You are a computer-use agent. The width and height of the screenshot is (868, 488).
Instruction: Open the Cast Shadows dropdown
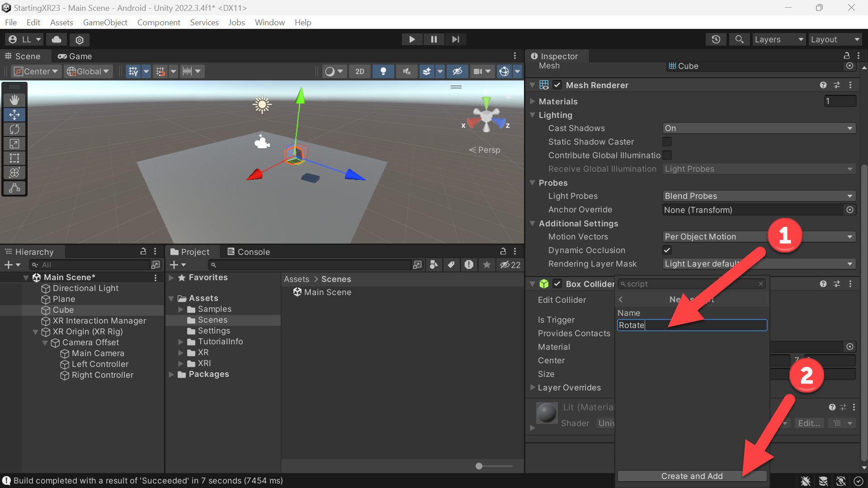pos(759,128)
